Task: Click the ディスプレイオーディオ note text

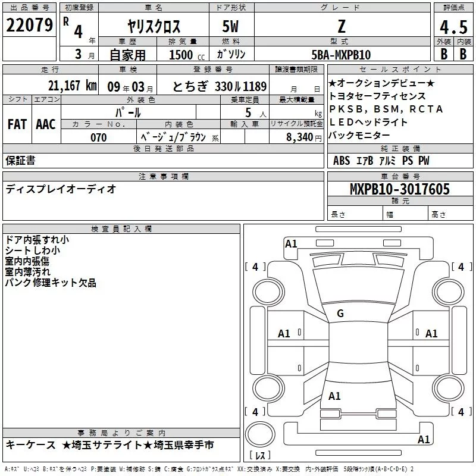Action: pyautogui.click(x=61, y=189)
